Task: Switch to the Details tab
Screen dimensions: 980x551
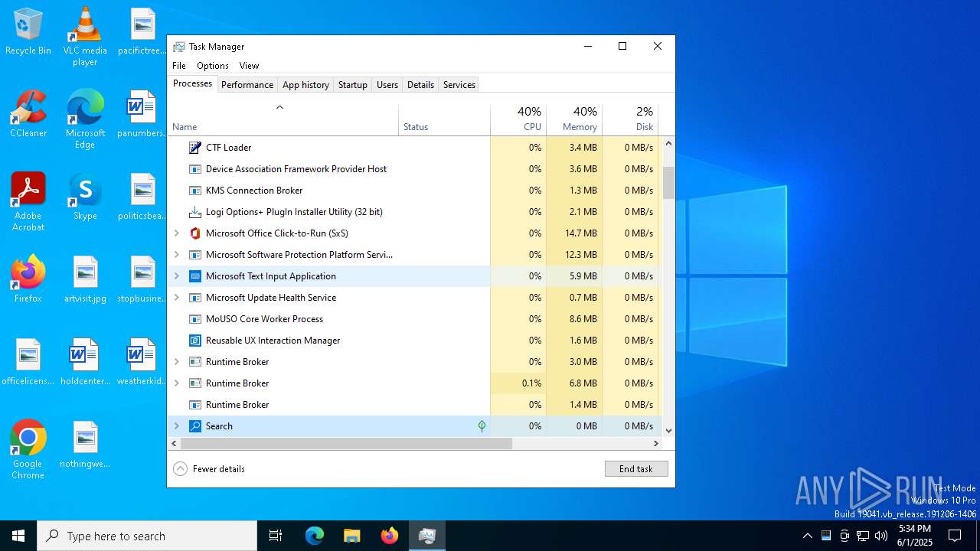Action: pyautogui.click(x=420, y=85)
